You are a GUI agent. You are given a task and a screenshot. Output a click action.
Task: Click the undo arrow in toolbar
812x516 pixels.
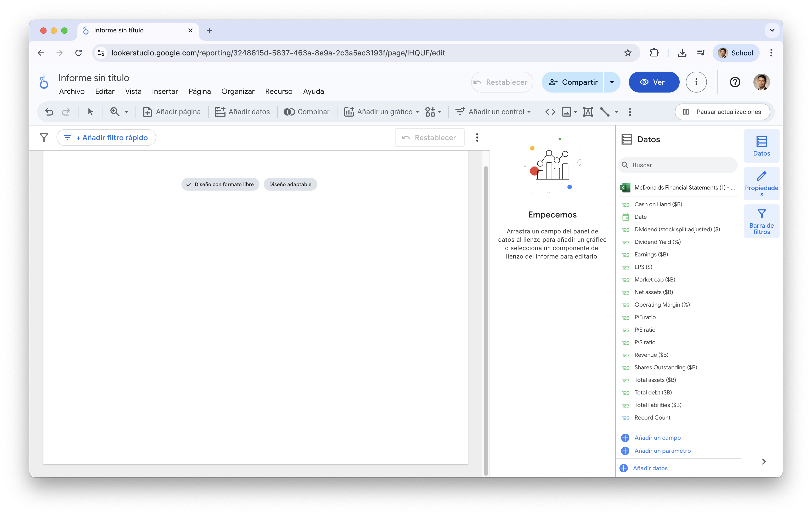coord(49,112)
